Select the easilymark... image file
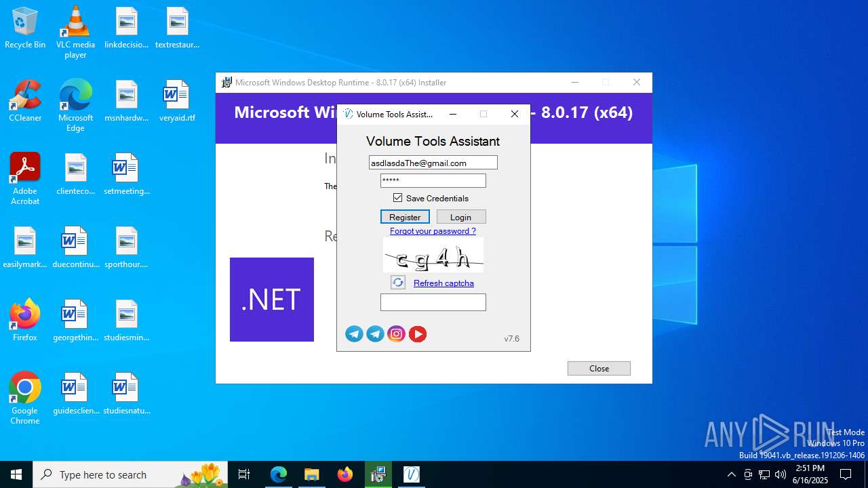Screen dimensions: 868x488 pyautogui.click(x=25, y=247)
